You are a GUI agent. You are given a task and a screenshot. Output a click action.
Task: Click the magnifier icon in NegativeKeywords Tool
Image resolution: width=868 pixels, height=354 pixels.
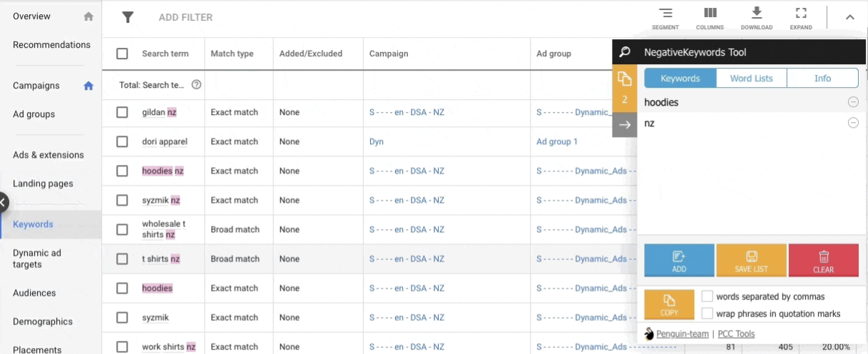coord(625,52)
